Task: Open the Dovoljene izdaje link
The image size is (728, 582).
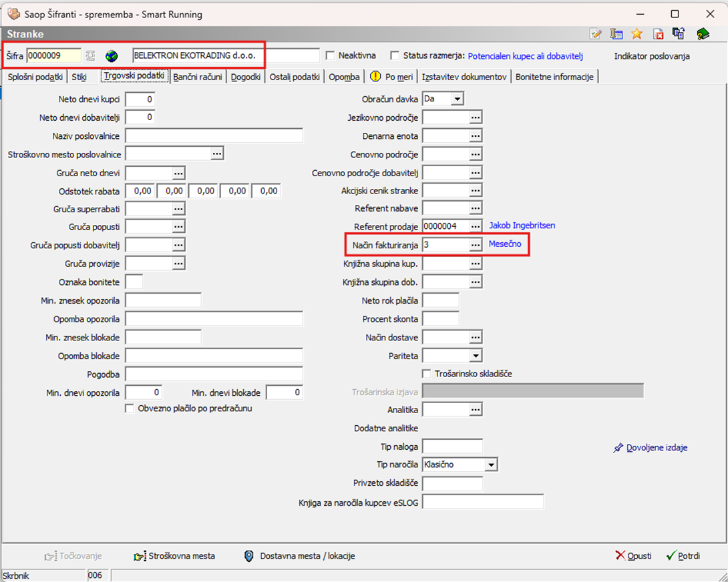Action: click(x=657, y=448)
